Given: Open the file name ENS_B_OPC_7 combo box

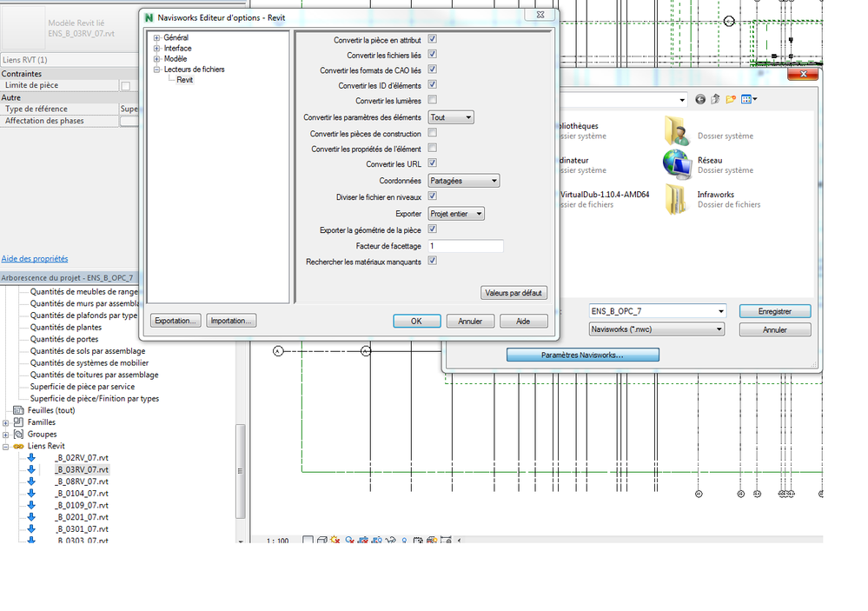Looking at the screenshot, I should 657,311.
